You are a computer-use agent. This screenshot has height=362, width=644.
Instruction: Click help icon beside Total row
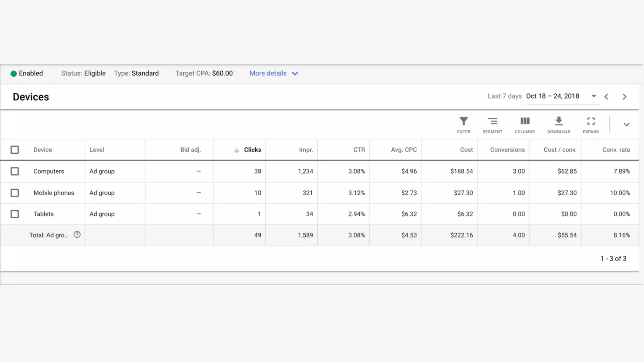tap(77, 235)
